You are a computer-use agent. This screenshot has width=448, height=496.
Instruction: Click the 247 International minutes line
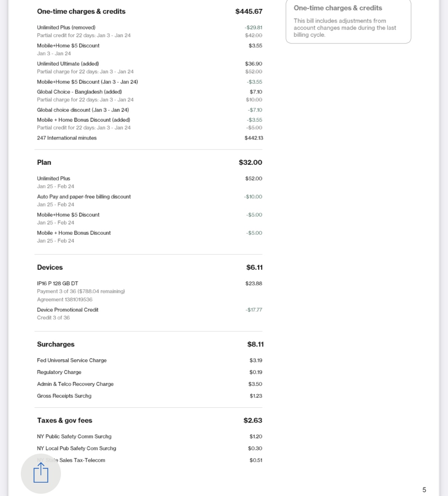pyautogui.click(x=67, y=138)
